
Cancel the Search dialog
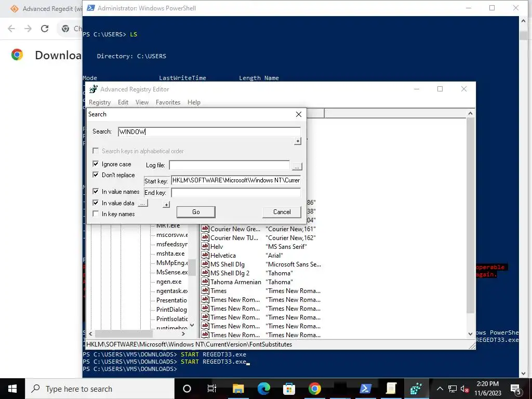tap(282, 212)
